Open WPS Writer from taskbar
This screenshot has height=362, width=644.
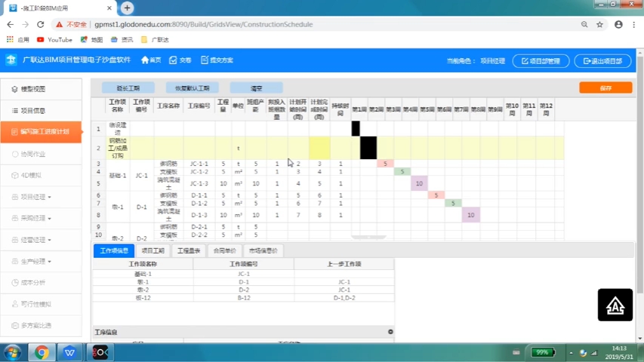pyautogui.click(x=69, y=352)
